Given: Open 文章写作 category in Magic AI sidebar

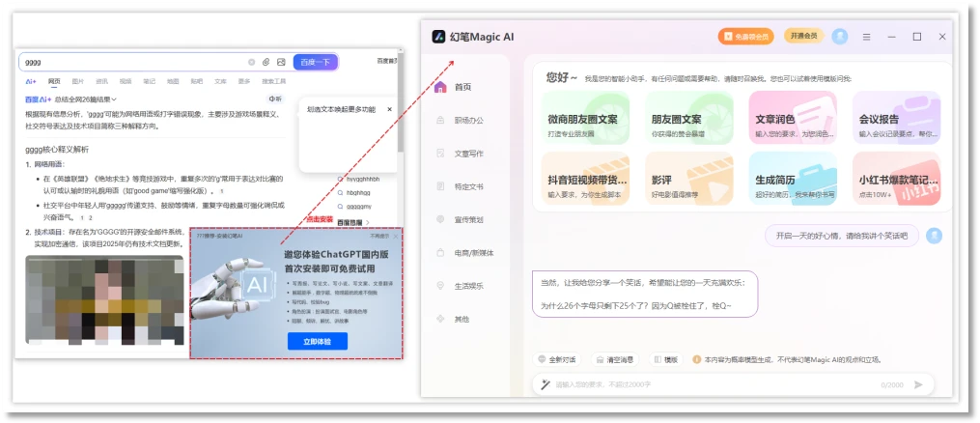Looking at the screenshot, I should [x=461, y=154].
